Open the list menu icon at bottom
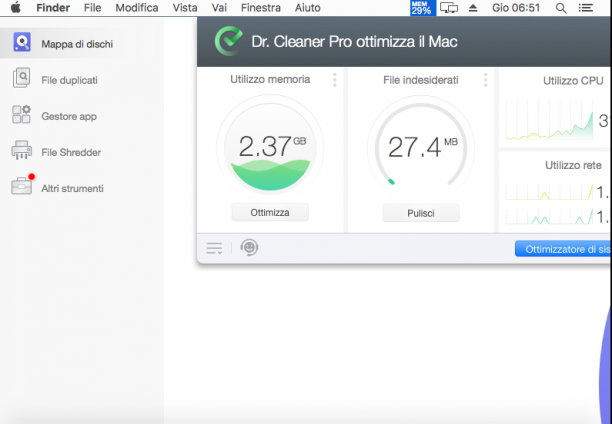The image size is (612, 424). click(214, 248)
